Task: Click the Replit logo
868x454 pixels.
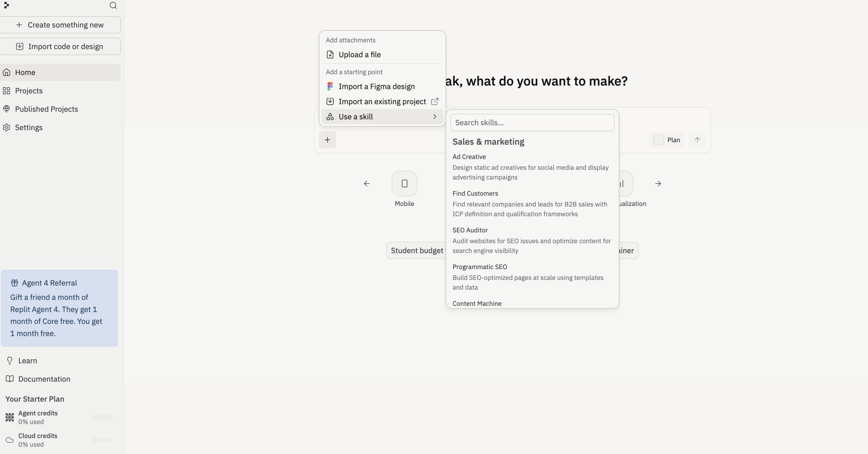Action: coord(7,5)
